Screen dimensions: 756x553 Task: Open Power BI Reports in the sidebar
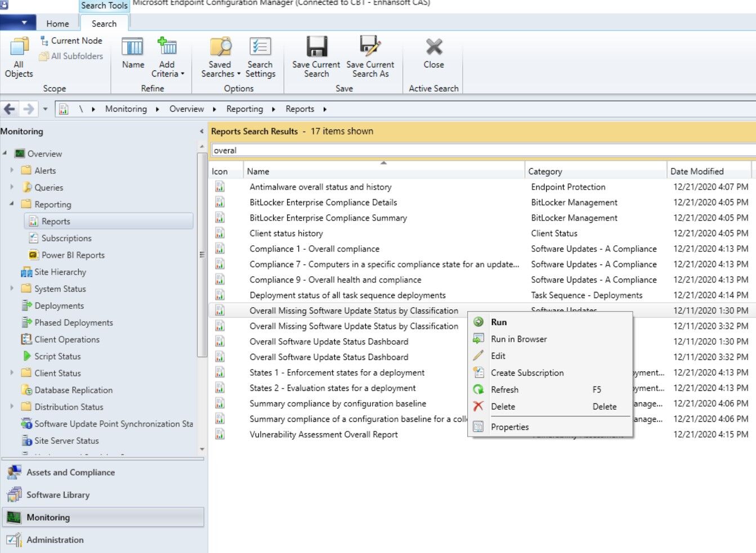[73, 255]
